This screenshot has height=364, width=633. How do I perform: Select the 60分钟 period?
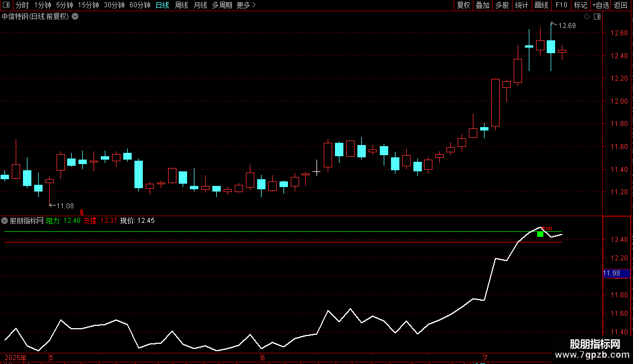click(x=140, y=5)
